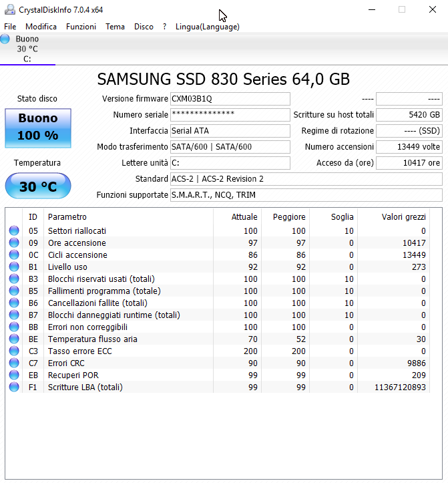This screenshot has height=483, width=448.
Task: Click the Acceso da (ore) value
Action: [x=409, y=163]
